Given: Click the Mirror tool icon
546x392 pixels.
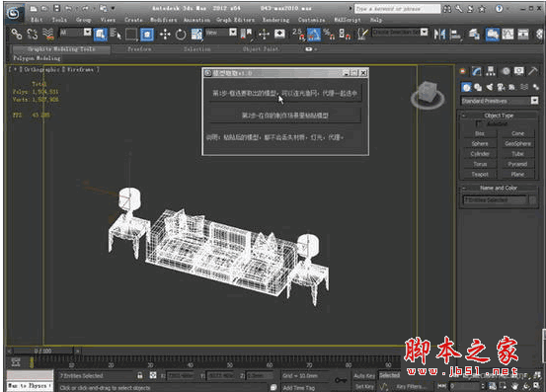Looking at the screenshot, I should pos(439,35).
